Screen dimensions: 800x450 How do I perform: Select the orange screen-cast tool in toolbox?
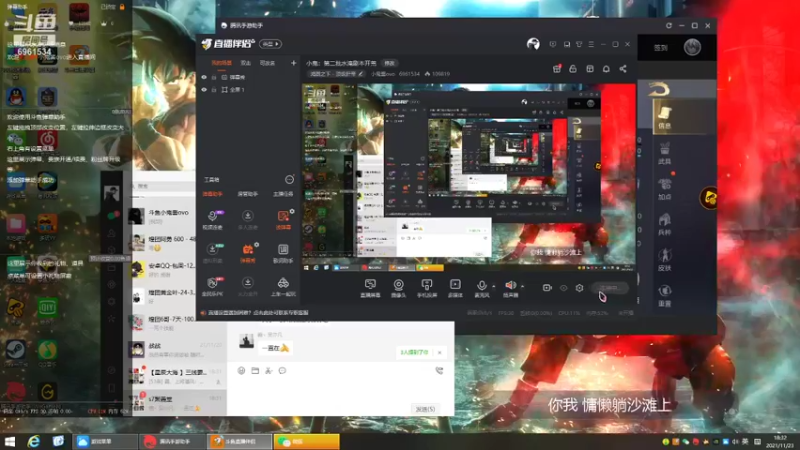[x=283, y=219]
